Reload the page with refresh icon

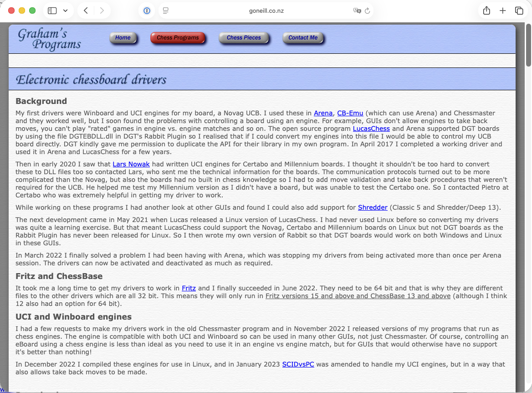[368, 10]
